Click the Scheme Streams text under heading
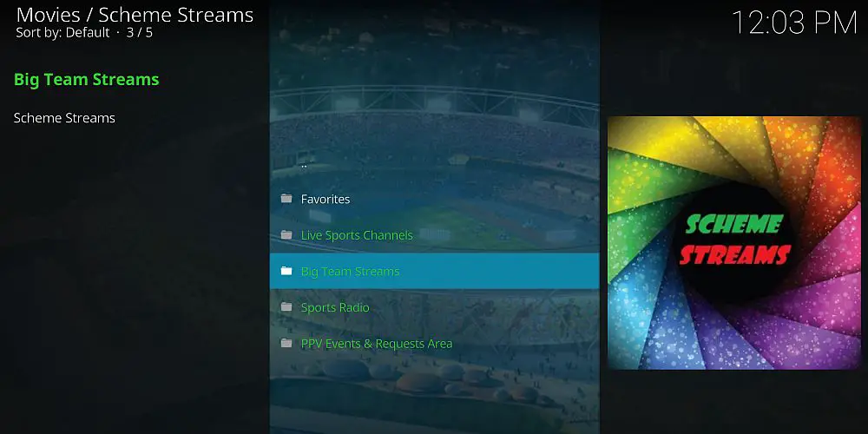Screen dimensions: 868x434 click(x=64, y=118)
